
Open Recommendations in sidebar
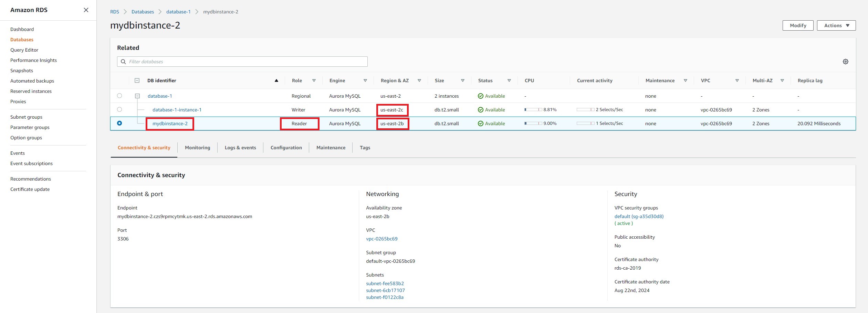click(x=31, y=179)
